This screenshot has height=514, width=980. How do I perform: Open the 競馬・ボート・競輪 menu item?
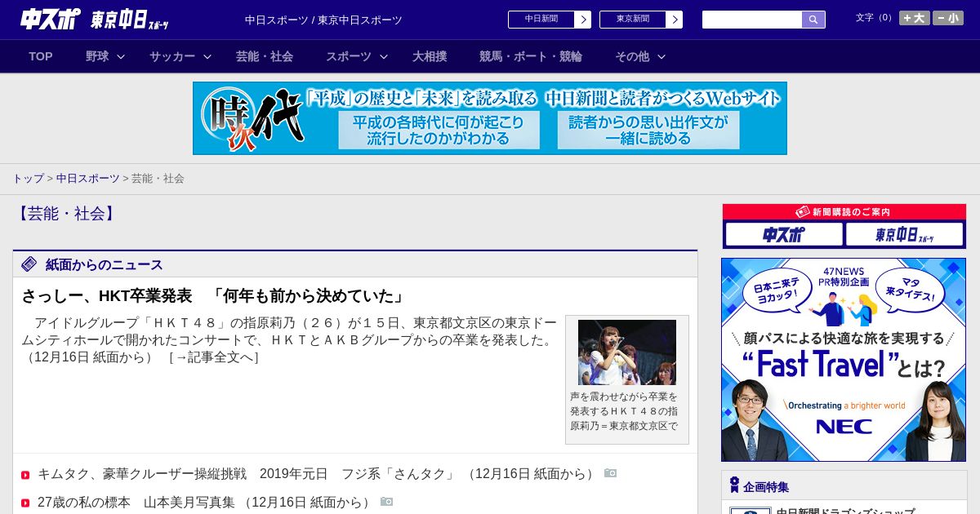click(531, 56)
